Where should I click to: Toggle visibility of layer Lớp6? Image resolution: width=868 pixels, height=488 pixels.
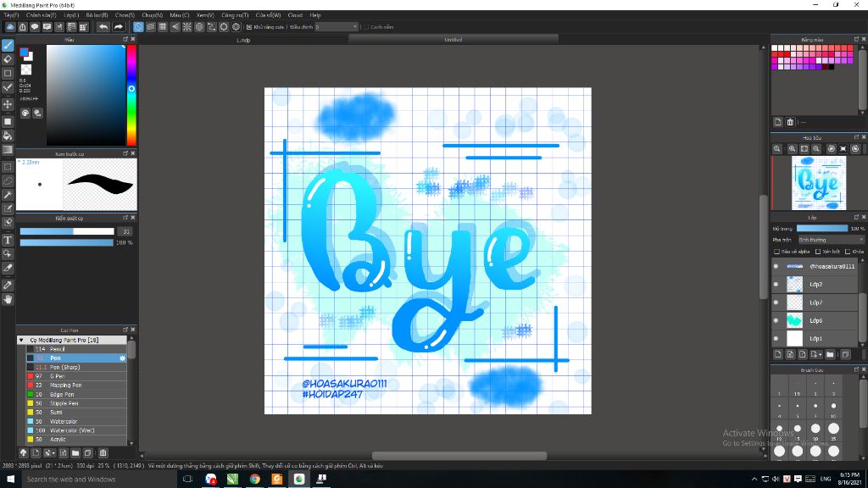tap(776, 320)
